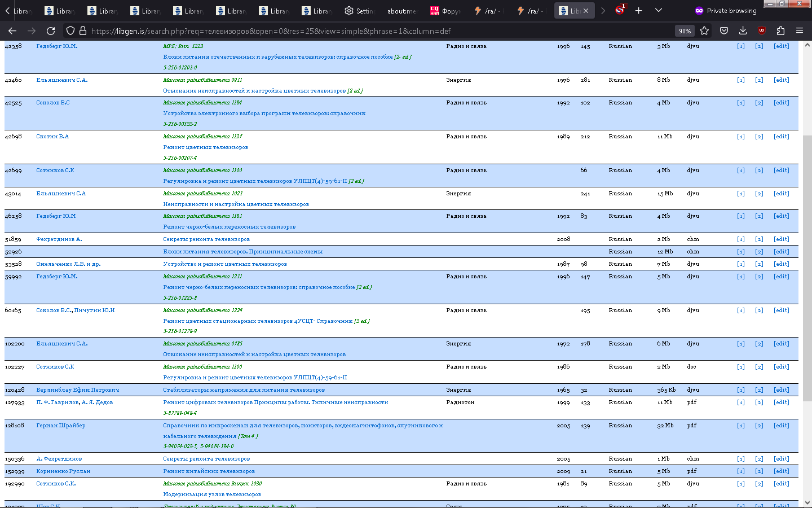Open series Массовая радиобиблиотека 1127
Viewport: 812px width, 508px height.
[x=202, y=137]
